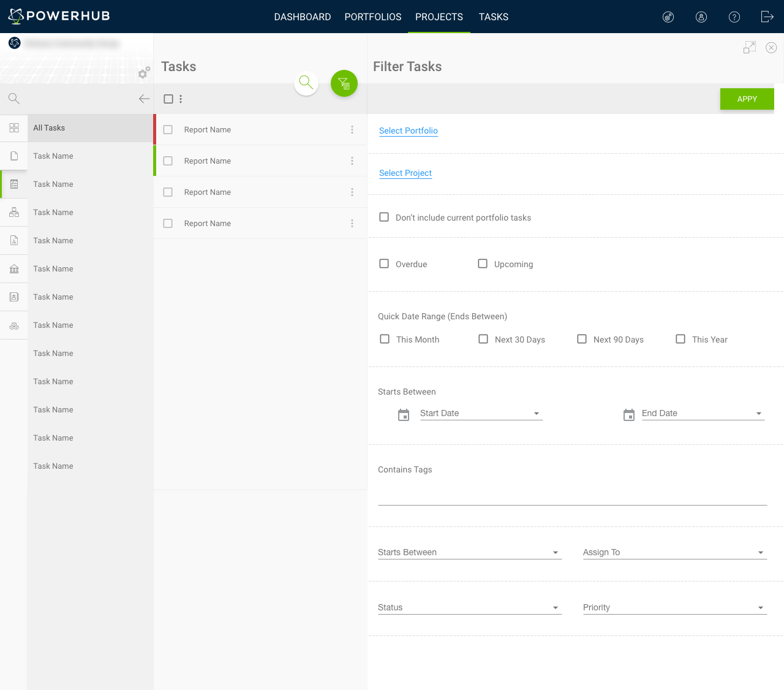Click the PowerHub logo

point(59,16)
